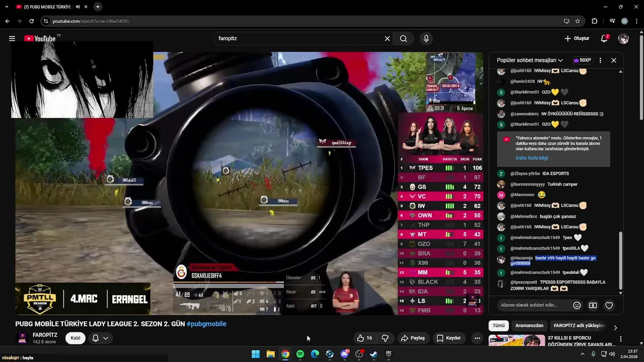Open Steam from taskbar

click(x=374, y=354)
